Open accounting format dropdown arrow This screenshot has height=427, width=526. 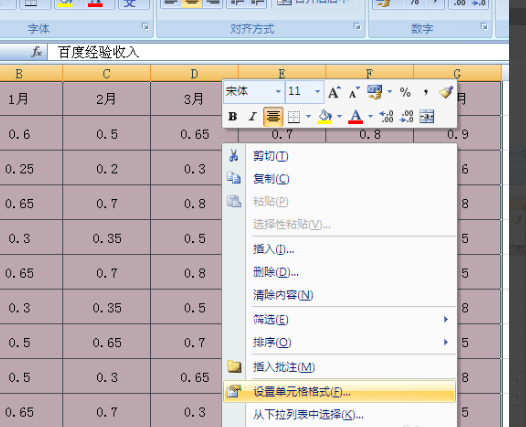point(389,92)
